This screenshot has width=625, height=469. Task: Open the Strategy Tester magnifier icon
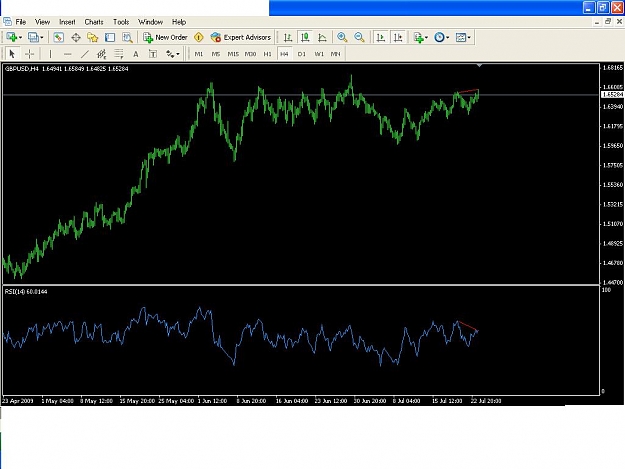[x=127, y=37]
